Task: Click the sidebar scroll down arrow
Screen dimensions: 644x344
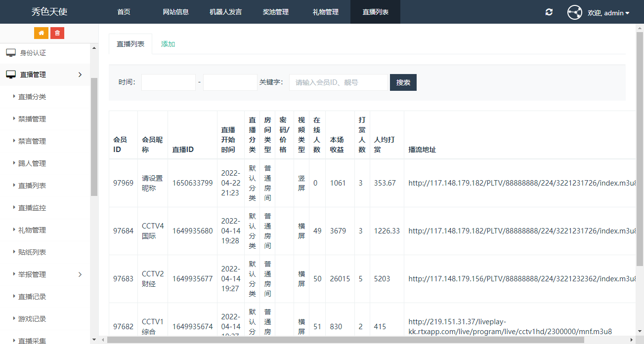Action: point(94,340)
